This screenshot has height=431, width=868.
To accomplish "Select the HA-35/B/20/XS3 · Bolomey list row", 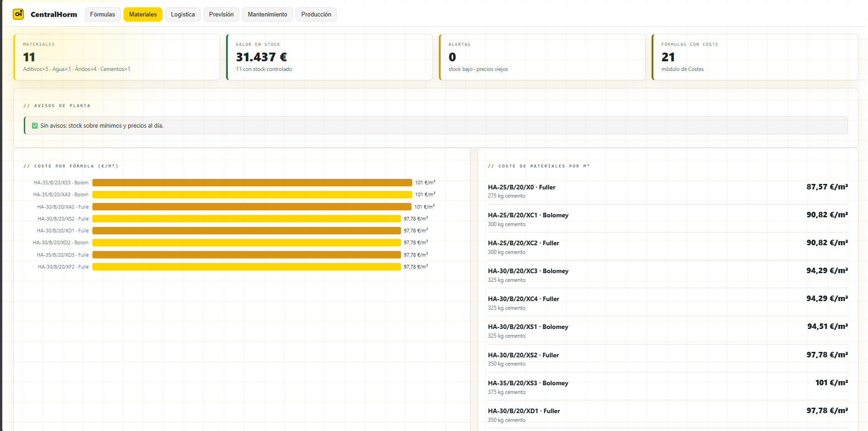I will pos(668,387).
